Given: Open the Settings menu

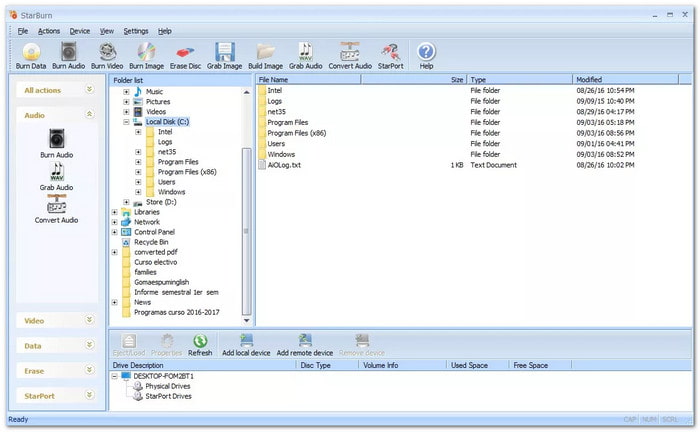Looking at the screenshot, I should pos(136,31).
